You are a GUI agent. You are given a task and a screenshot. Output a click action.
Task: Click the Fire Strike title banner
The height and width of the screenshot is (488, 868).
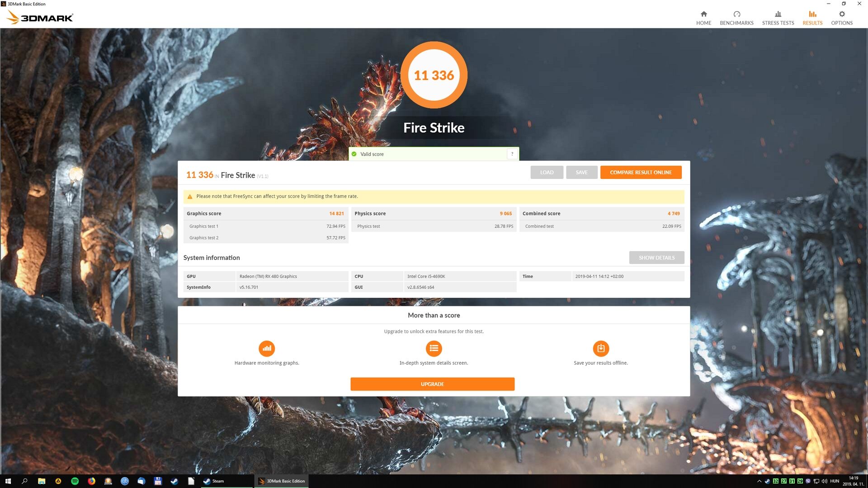click(434, 127)
